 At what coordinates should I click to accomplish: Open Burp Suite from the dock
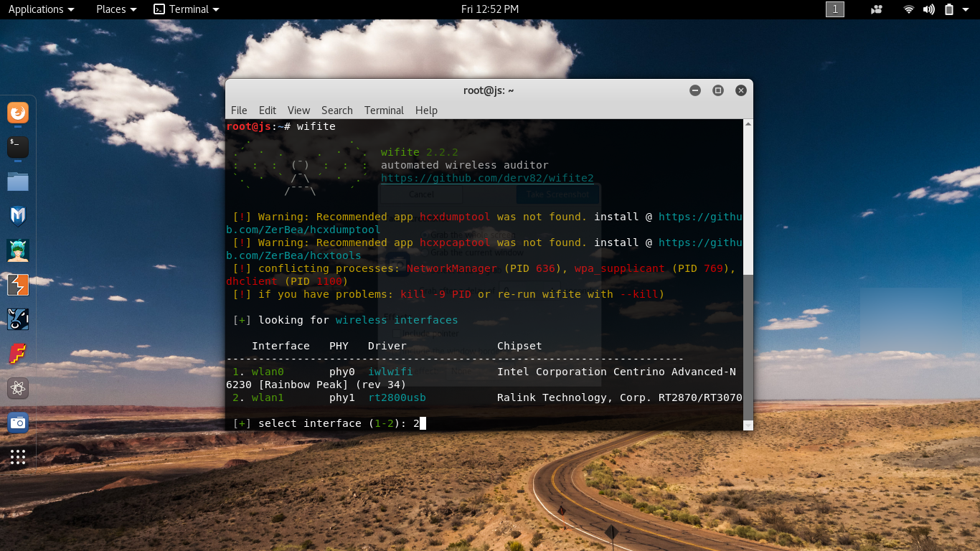tap(18, 285)
